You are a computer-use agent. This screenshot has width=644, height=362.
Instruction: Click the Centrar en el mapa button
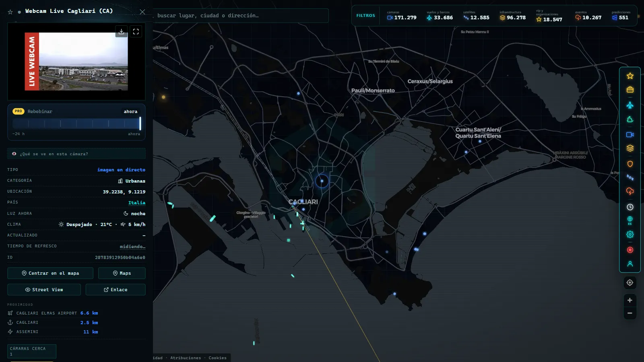click(50, 273)
